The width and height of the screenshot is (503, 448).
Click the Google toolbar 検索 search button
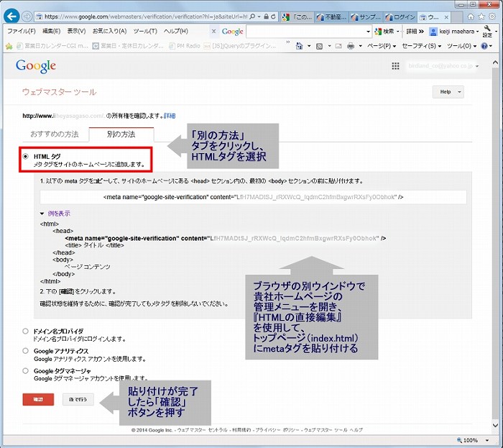pyautogui.click(x=384, y=31)
